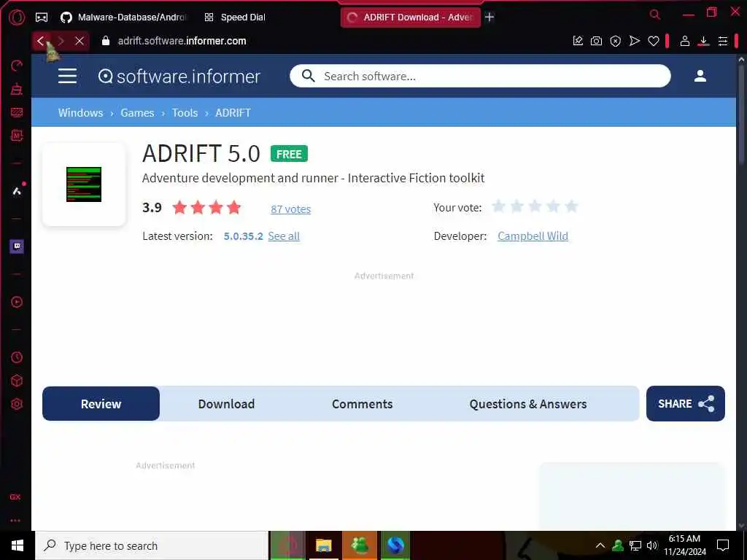Click the GX label at the sidebar bottom

click(15, 497)
